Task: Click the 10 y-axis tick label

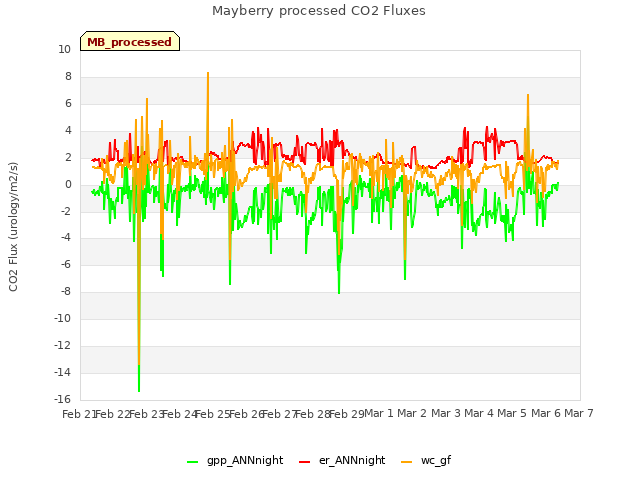Action: (x=64, y=50)
